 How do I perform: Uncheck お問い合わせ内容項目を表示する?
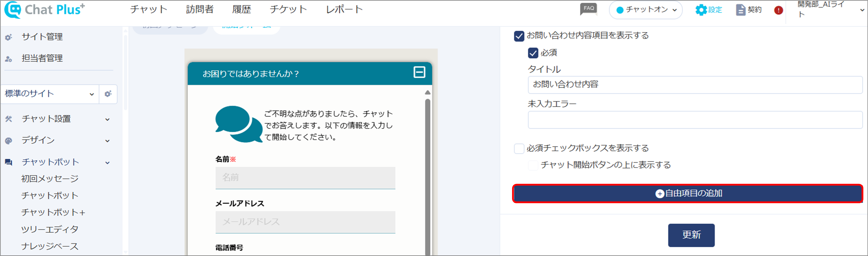tap(519, 36)
